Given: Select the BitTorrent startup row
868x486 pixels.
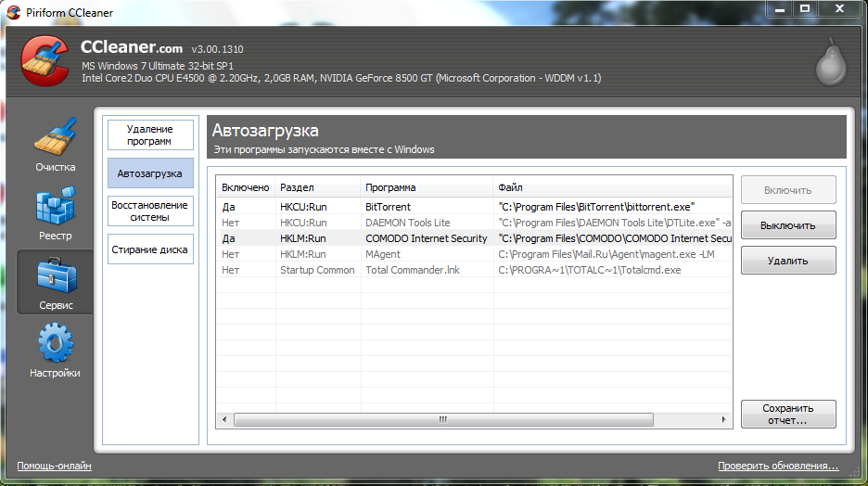Looking at the screenshot, I should pos(475,207).
